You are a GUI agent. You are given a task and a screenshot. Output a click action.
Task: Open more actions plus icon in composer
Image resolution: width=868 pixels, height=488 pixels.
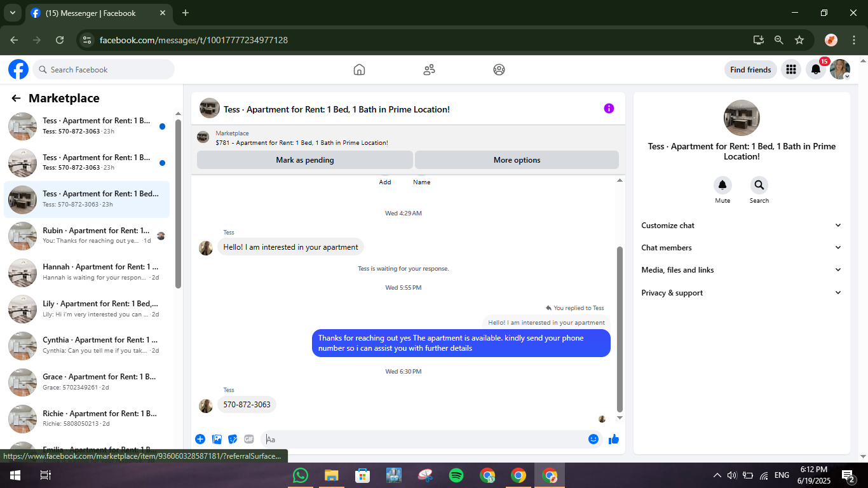click(200, 439)
